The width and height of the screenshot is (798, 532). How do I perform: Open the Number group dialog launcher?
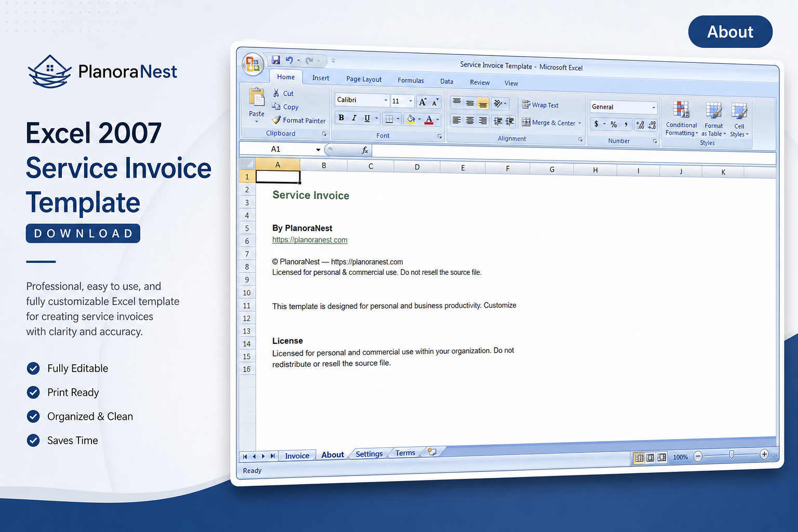pyautogui.click(x=655, y=141)
